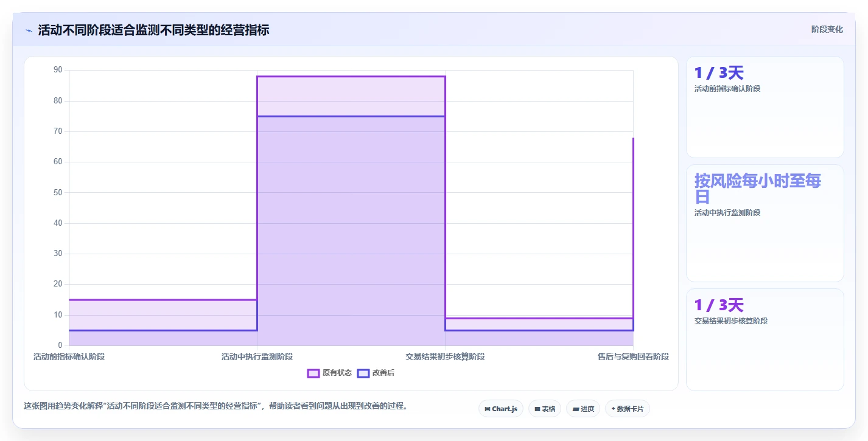Open the 按风险每小时至每日 data card
Viewport: 868px width, 441px height.
pos(765,223)
